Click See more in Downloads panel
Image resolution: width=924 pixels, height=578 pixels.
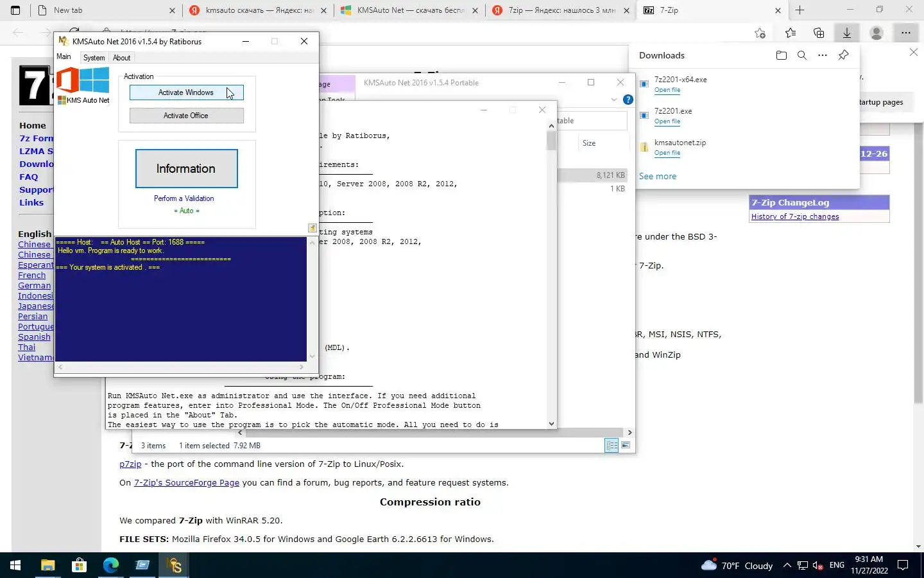(x=658, y=176)
